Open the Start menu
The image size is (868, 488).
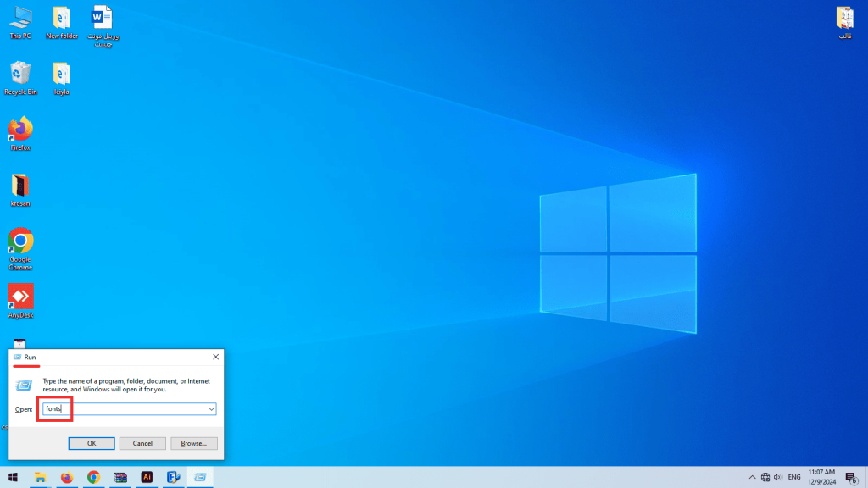[12, 477]
